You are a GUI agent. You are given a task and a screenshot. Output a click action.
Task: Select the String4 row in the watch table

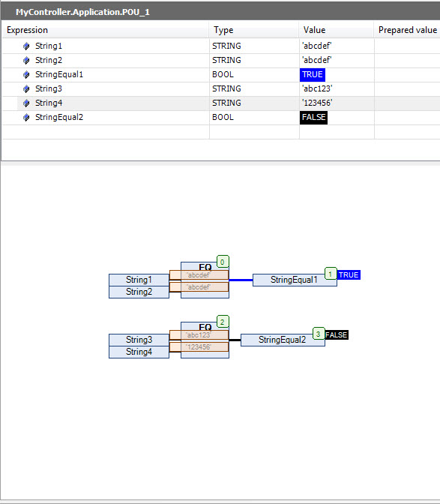221,103
